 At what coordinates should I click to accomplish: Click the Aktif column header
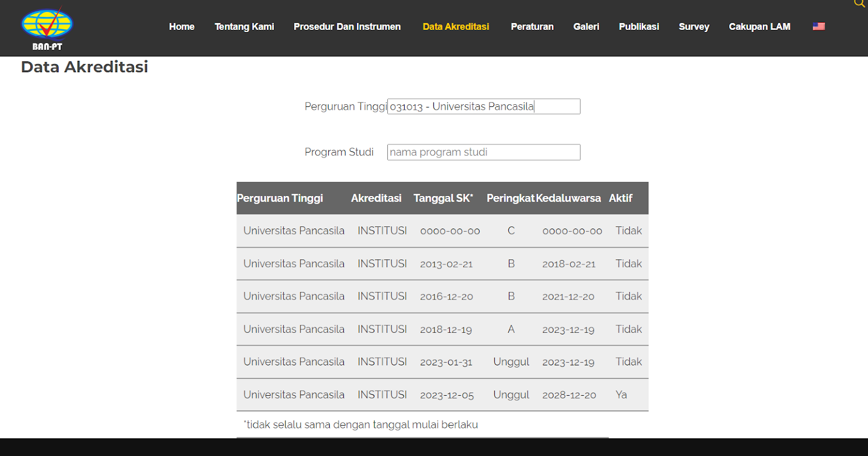click(621, 198)
